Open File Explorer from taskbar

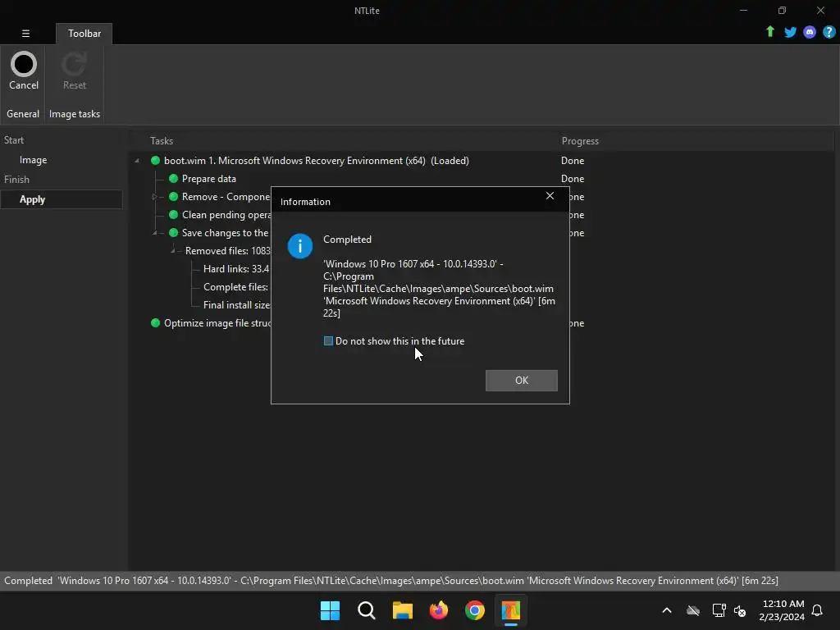pyautogui.click(x=402, y=610)
